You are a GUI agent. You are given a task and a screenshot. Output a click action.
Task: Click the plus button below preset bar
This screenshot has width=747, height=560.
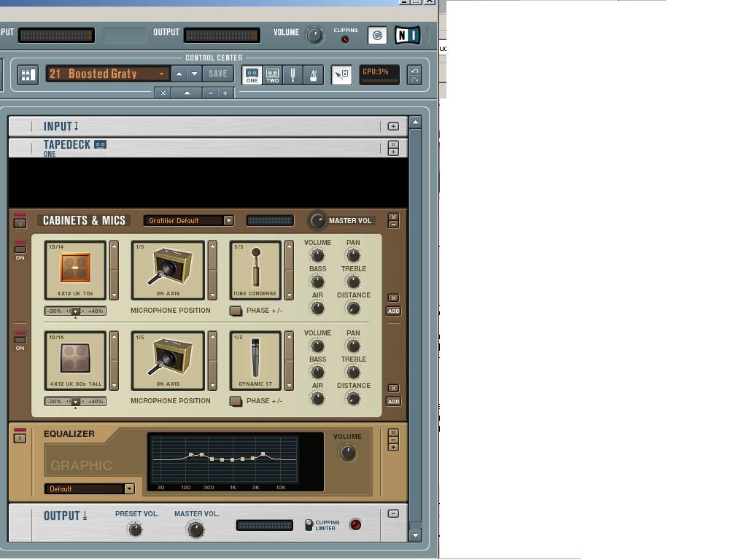point(225,93)
